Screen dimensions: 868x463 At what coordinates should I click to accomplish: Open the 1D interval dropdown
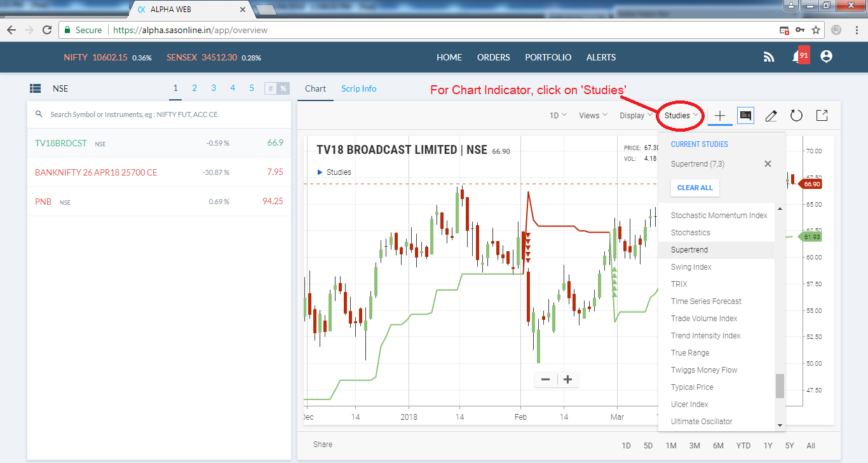pos(559,116)
